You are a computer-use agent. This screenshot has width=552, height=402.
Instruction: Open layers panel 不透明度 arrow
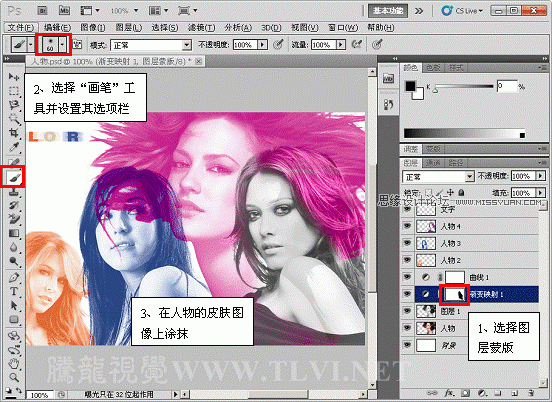click(541, 175)
